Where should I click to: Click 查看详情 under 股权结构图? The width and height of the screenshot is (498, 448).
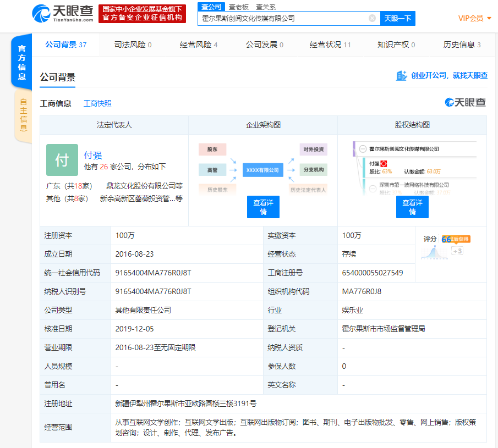pos(412,207)
